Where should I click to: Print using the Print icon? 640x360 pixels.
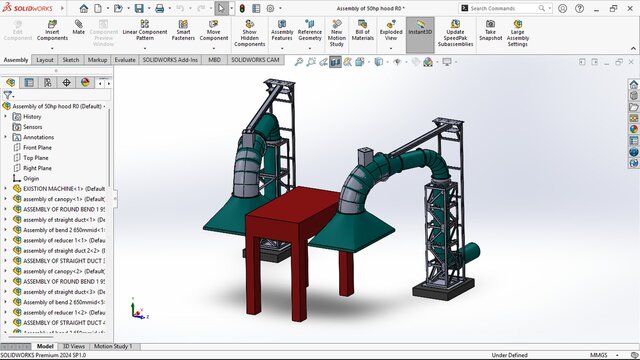(160, 8)
